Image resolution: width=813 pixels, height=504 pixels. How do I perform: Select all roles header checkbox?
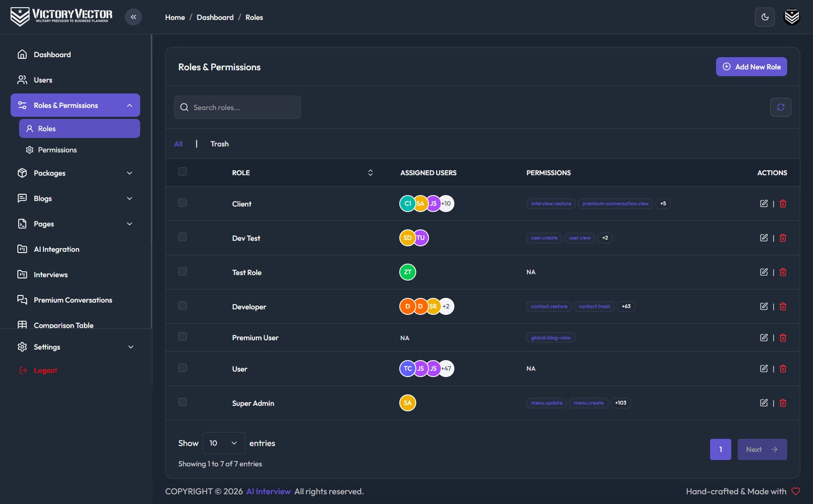183,171
